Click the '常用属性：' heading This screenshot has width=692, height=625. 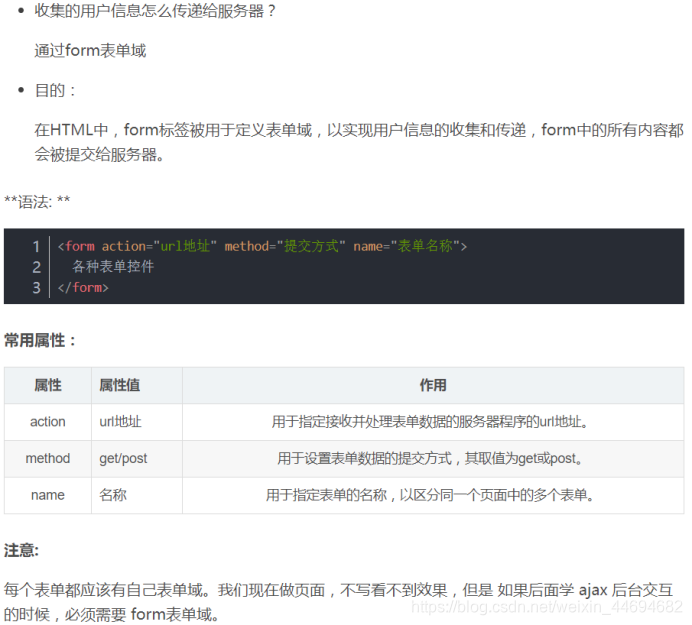click(40, 340)
